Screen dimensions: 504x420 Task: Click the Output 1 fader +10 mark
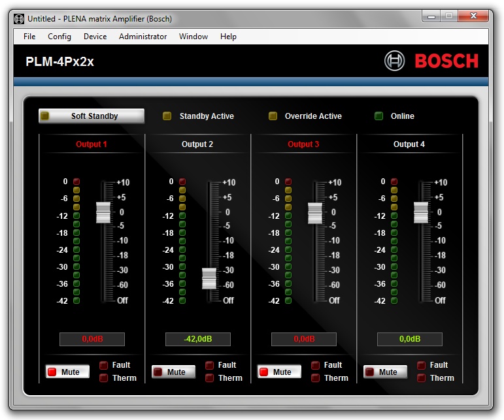(x=123, y=182)
